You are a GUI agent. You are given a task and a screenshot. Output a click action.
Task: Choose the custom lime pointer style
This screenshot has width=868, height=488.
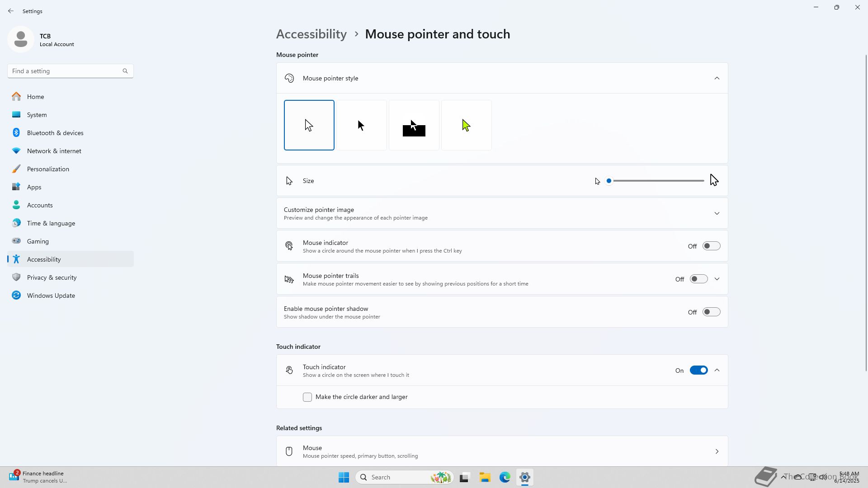click(466, 125)
